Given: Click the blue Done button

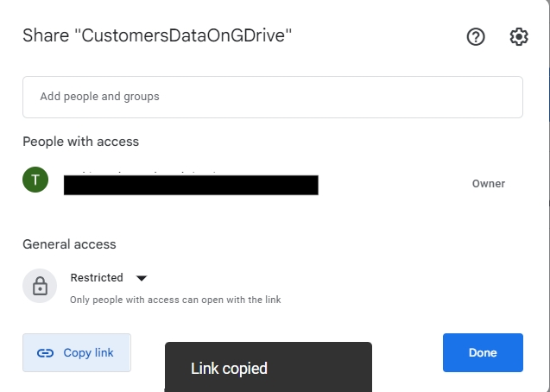Looking at the screenshot, I should pyautogui.click(x=483, y=352).
